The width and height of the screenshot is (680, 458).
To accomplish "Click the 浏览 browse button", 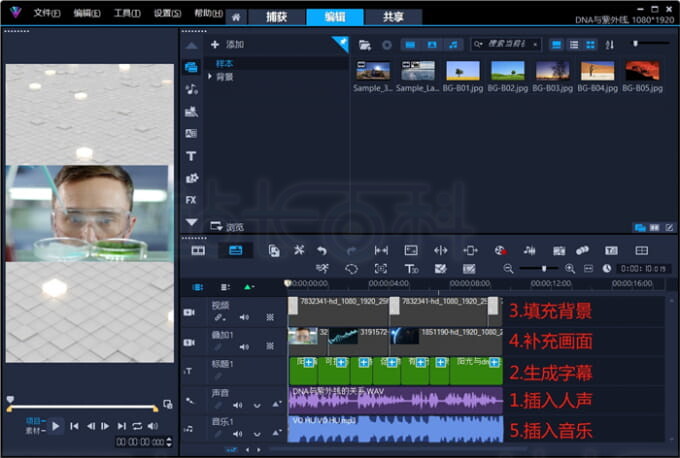I will (x=228, y=226).
